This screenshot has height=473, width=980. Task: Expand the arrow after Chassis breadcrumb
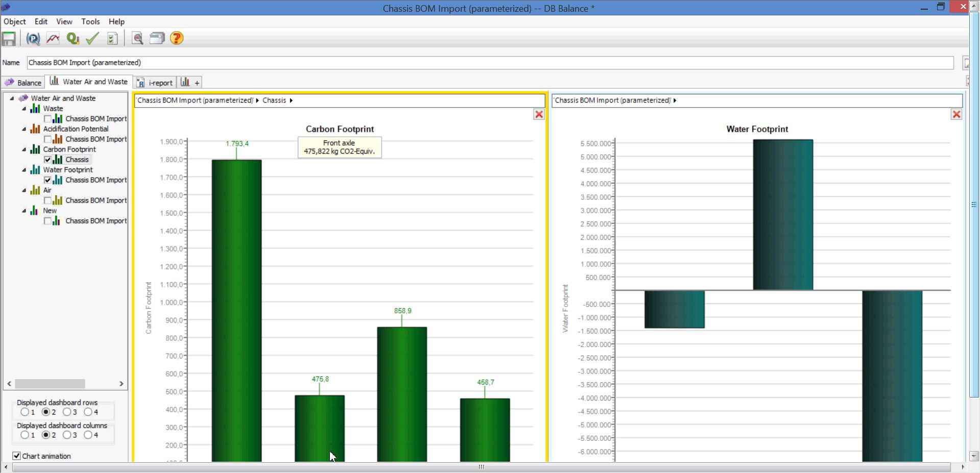291,101
